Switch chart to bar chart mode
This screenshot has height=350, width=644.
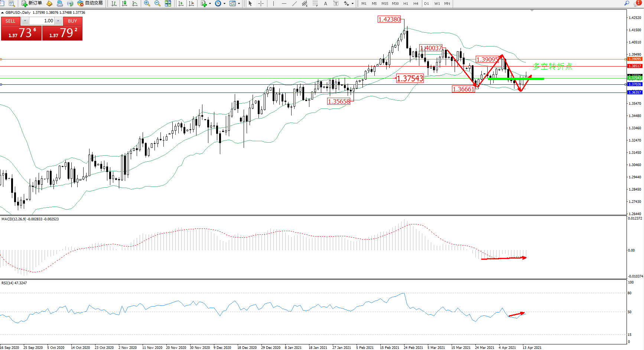(x=114, y=3)
